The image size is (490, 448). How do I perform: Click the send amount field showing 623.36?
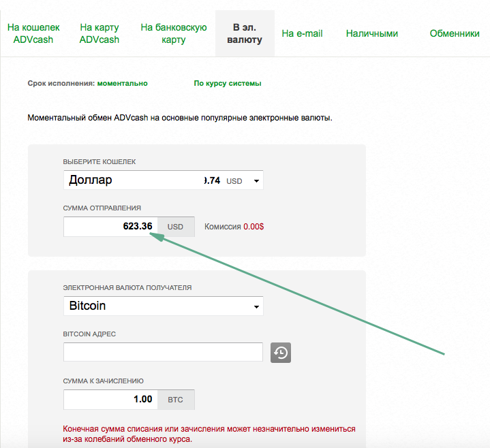point(110,226)
